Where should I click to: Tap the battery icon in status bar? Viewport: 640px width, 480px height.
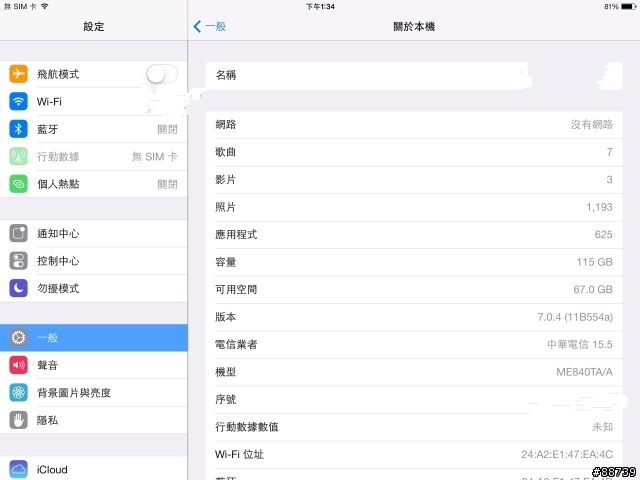[x=629, y=7]
